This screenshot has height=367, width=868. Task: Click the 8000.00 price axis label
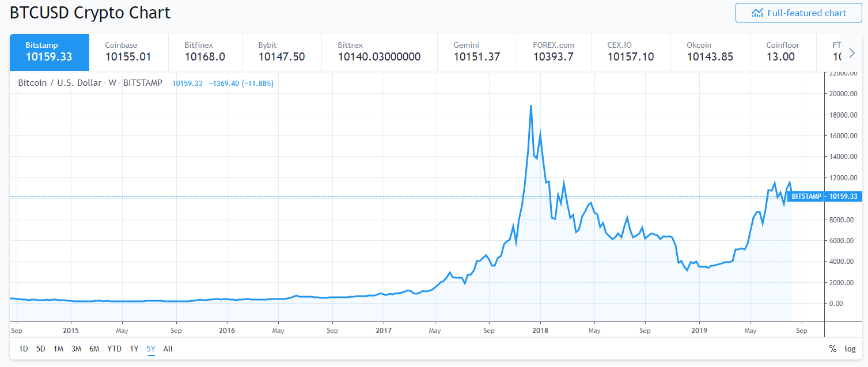click(x=842, y=220)
